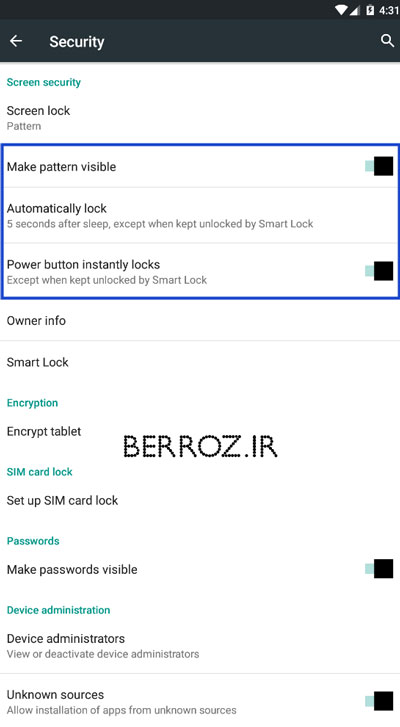400x727 pixels.
Task: Open Set up SIM card lock
Action: [x=200, y=500]
